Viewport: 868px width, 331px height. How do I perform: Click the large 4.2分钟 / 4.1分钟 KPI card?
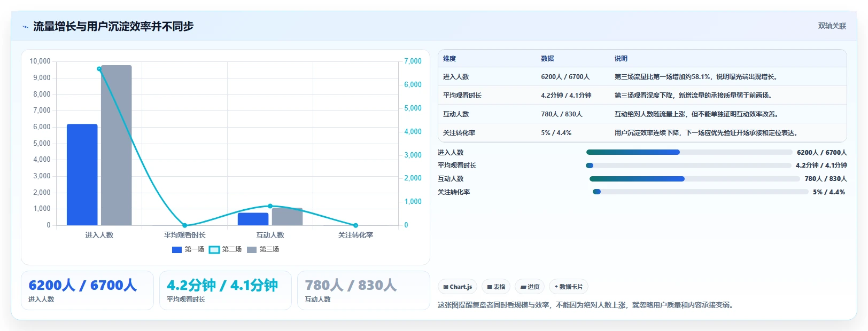(225, 290)
